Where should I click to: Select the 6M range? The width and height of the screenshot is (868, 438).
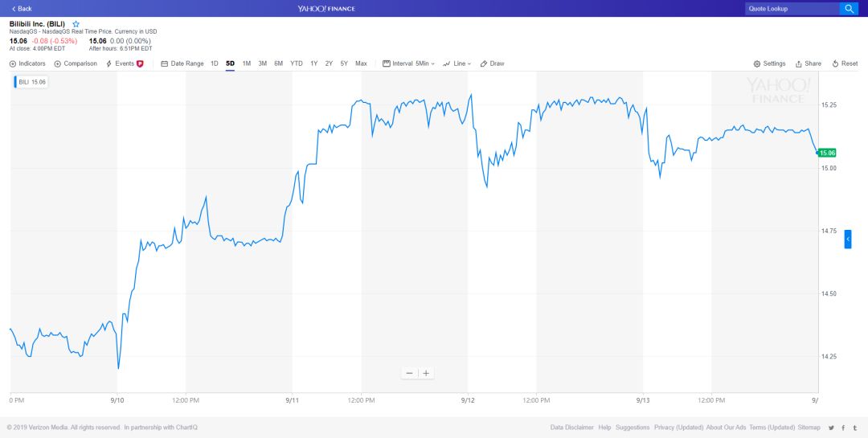point(278,63)
